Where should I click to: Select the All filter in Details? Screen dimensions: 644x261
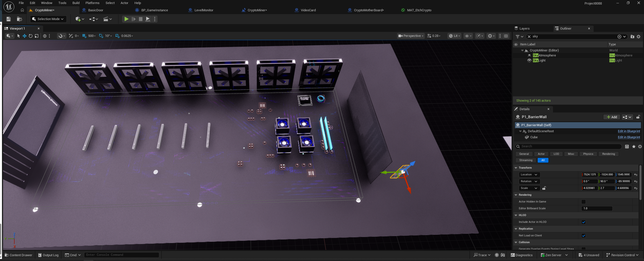tap(543, 160)
